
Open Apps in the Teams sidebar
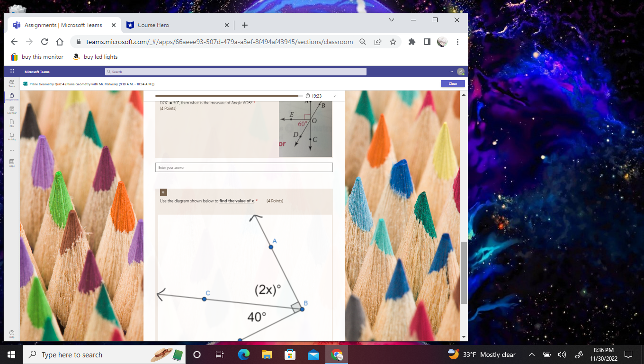tap(11, 163)
